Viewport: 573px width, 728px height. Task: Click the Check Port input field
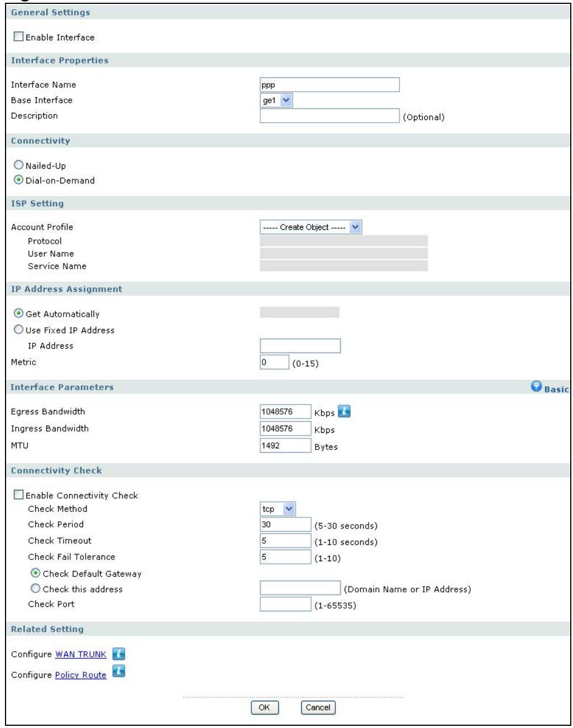286,604
